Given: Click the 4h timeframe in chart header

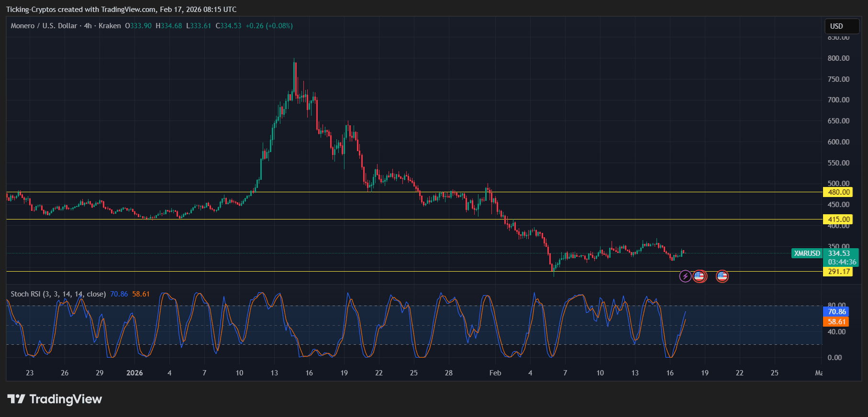Looking at the screenshot, I should (x=88, y=26).
